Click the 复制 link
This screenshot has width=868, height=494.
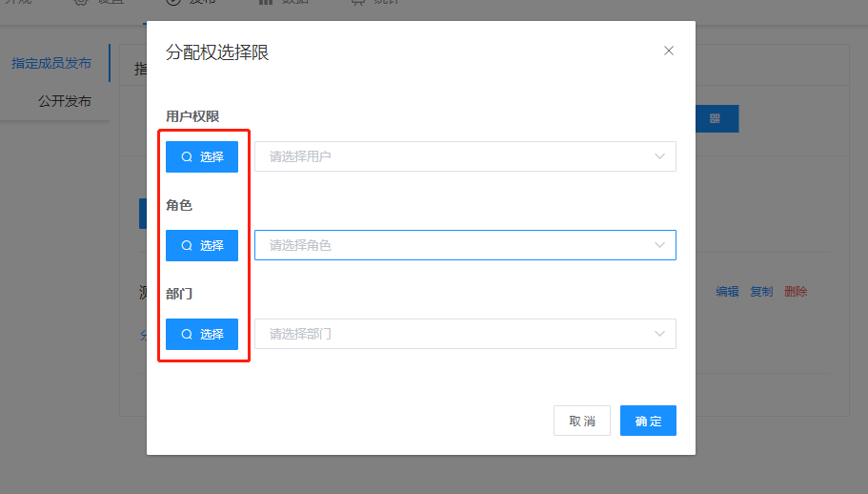[x=761, y=292]
